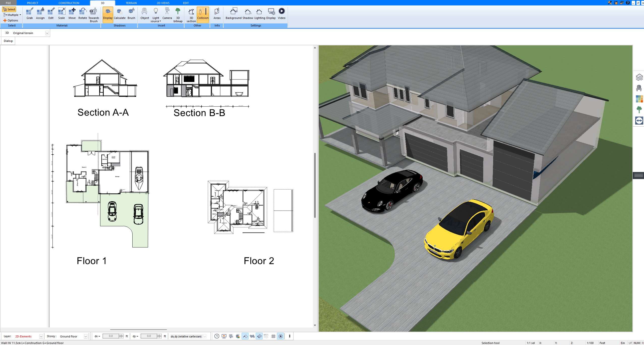Viewport: 644px width, 345px height.
Task: Open the Light source dropdown
Action: pyautogui.click(x=156, y=15)
